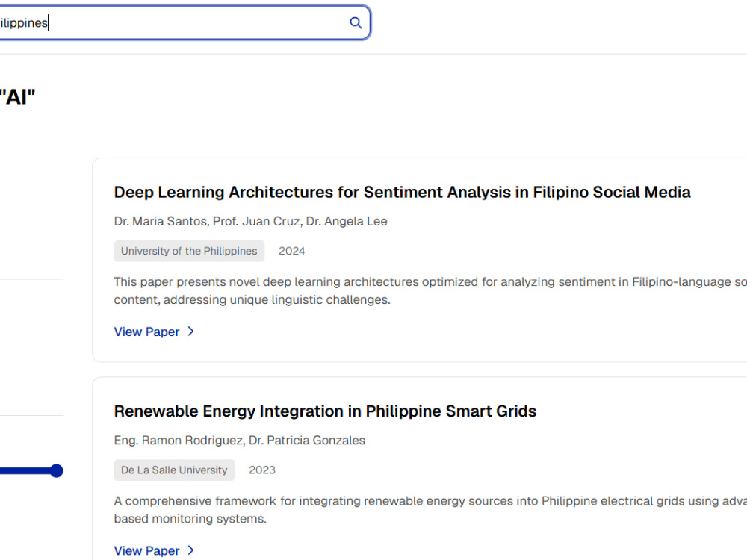Viewport: 747px width, 560px height.
Task: Select the University of the Philippines tag
Action: point(189,251)
